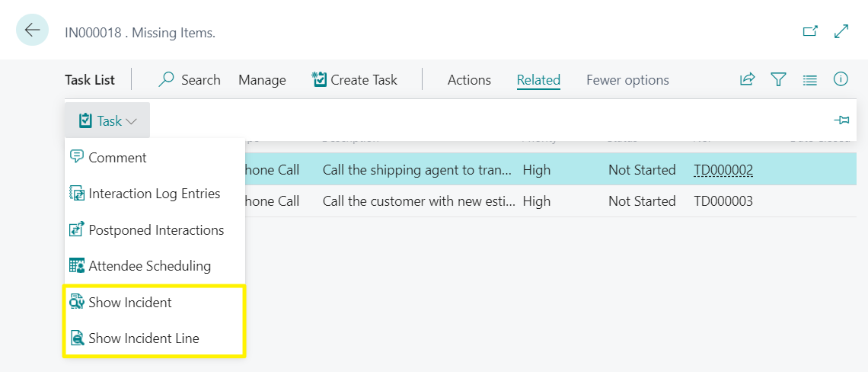
Task: Click the Task clipboard icon
Action: [85, 120]
